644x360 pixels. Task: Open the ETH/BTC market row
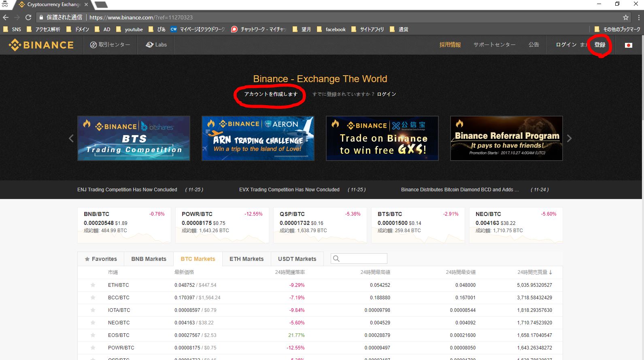(x=320, y=285)
